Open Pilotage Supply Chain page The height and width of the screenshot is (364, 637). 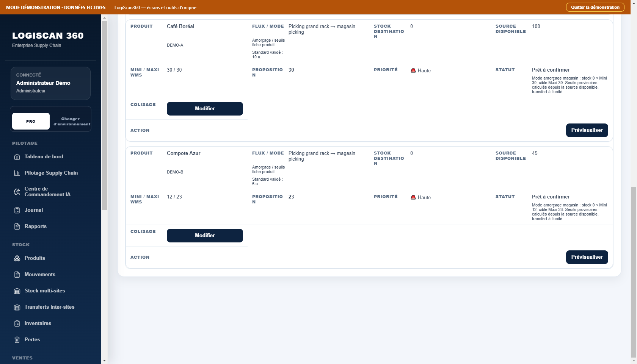click(x=51, y=173)
